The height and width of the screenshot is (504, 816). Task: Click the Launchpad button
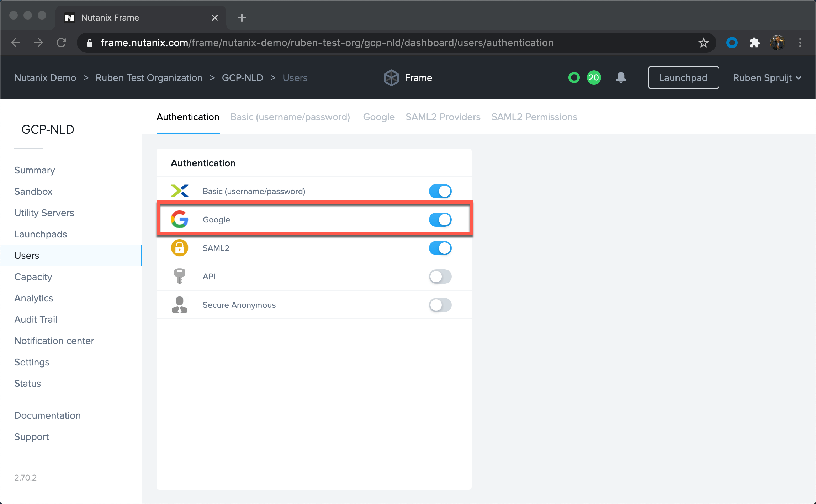(683, 77)
